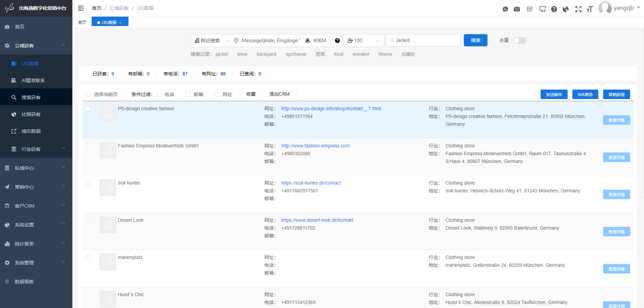Expand the 私域中心 sidebar section
The image size is (644, 308).
(36, 168)
